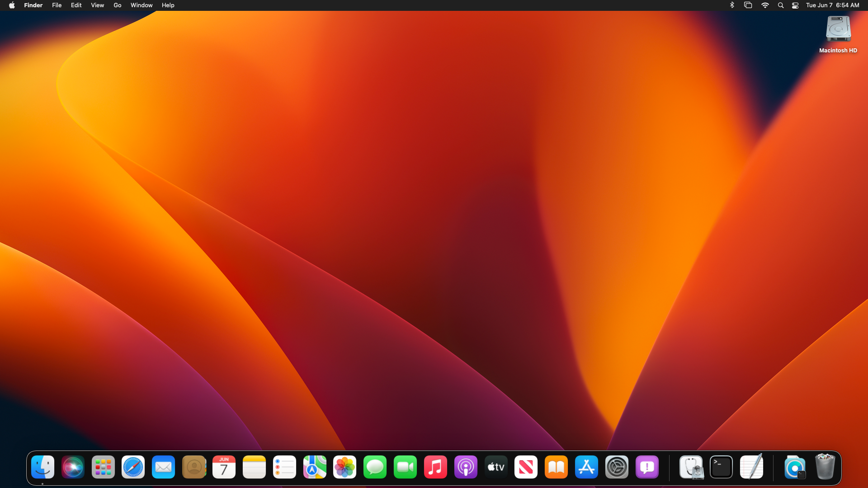Open Terminal from the Dock
868x488 pixels.
(721, 467)
